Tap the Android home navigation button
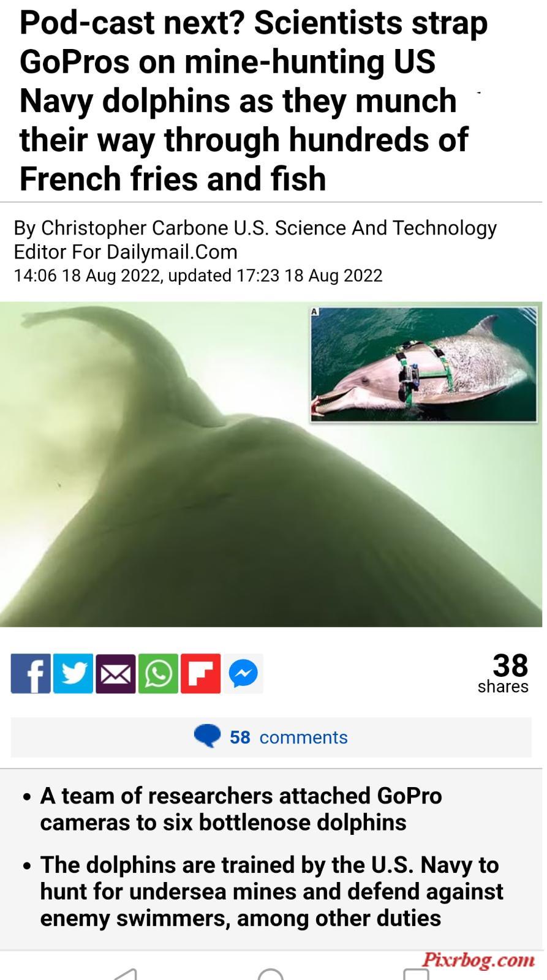 pyautogui.click(x=271, y=974)
